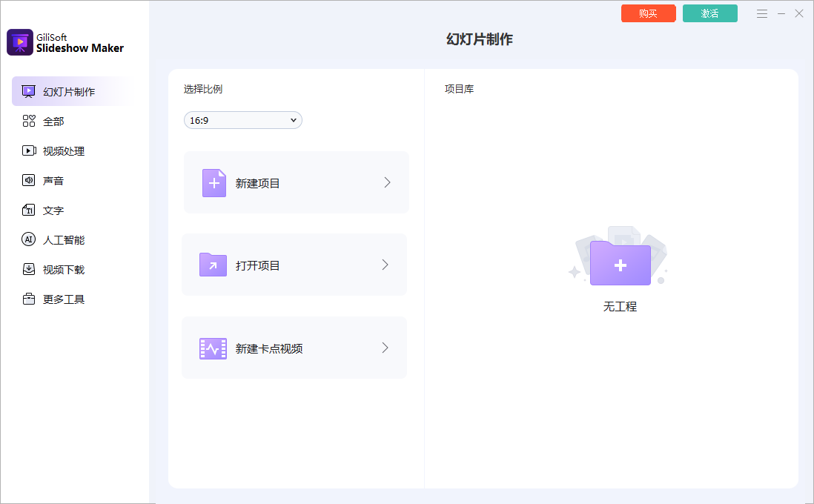The width and height of the screenshot is (814, 504).
Task: Click the 新建项目 file-plus icon
Action: pyautogui.click(x=214, y=183)
